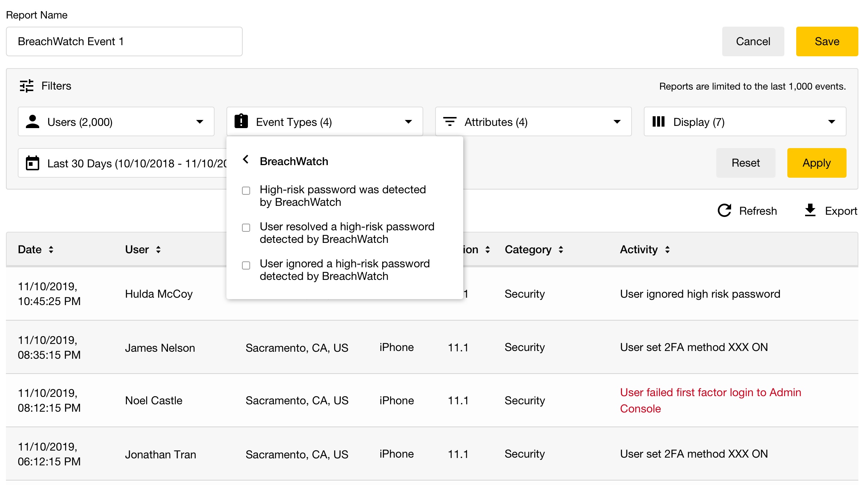Click the Export download icon

810,210
